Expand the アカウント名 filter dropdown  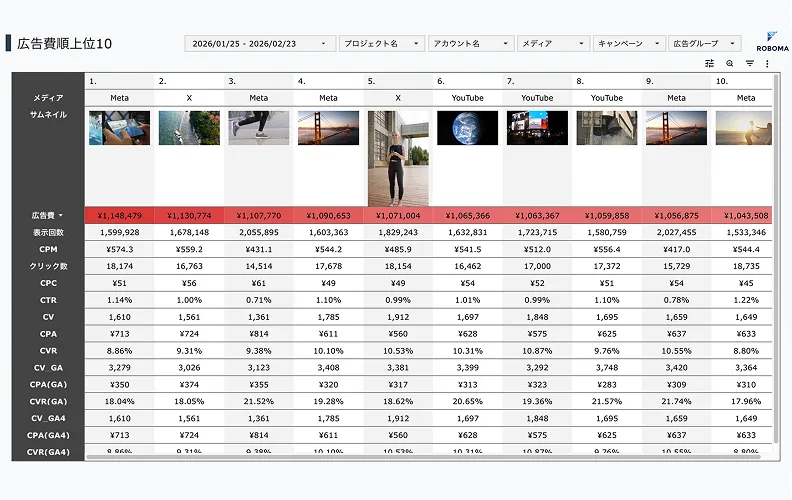pyautogui.click(x=469, y=44)
